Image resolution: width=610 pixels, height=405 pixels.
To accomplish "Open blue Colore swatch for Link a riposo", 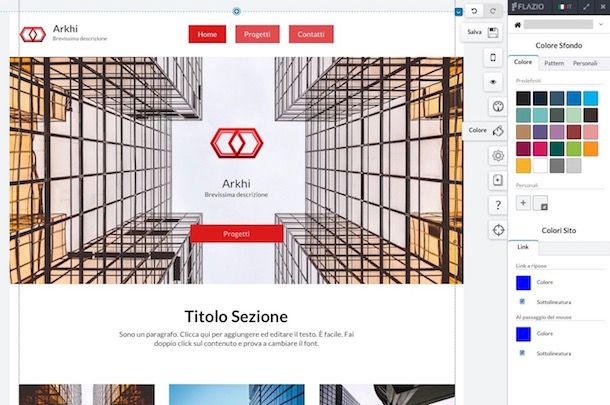I will coord(523,283).
